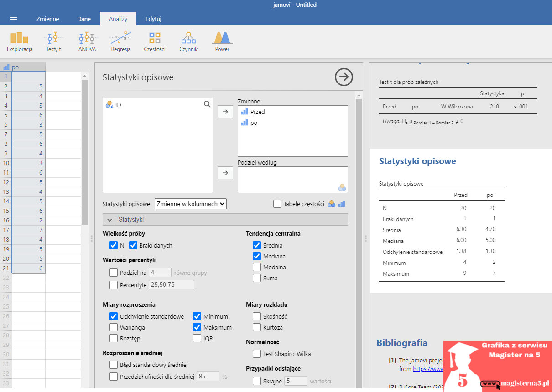Image resolution: width=552 pixels, height=392 pixels.
Task: Select the Czynnik analysis icon
Action: coord(188,41)
